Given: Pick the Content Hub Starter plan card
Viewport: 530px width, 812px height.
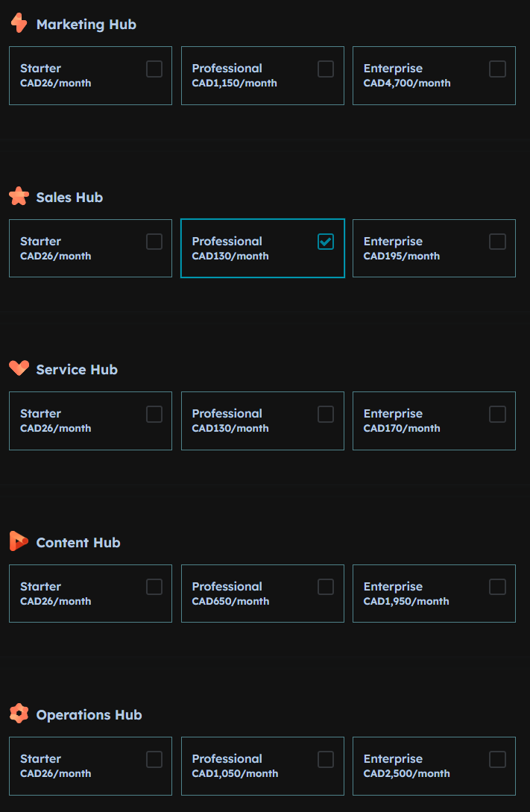Looking at the screenshot, I should [x=91, y=594].
